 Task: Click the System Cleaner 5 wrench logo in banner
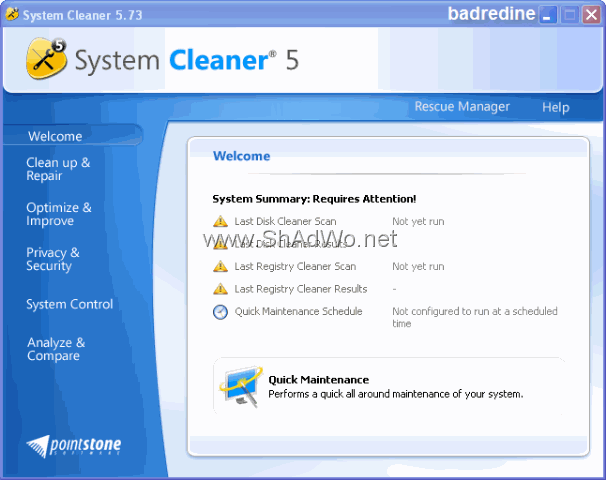(x=46, y=58)
